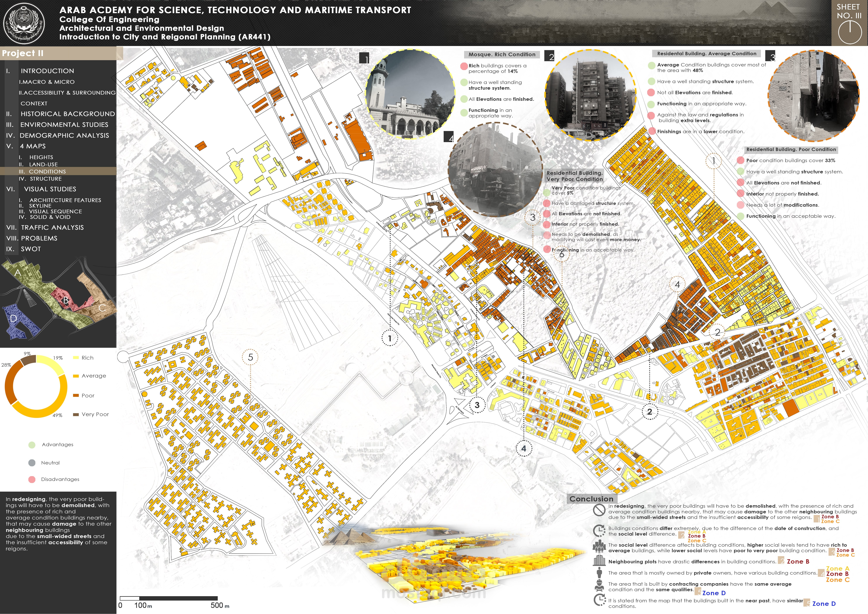
Task: Open TRAFFIC ANALYSIS in the sidebar menu
Action: point(52,228)
